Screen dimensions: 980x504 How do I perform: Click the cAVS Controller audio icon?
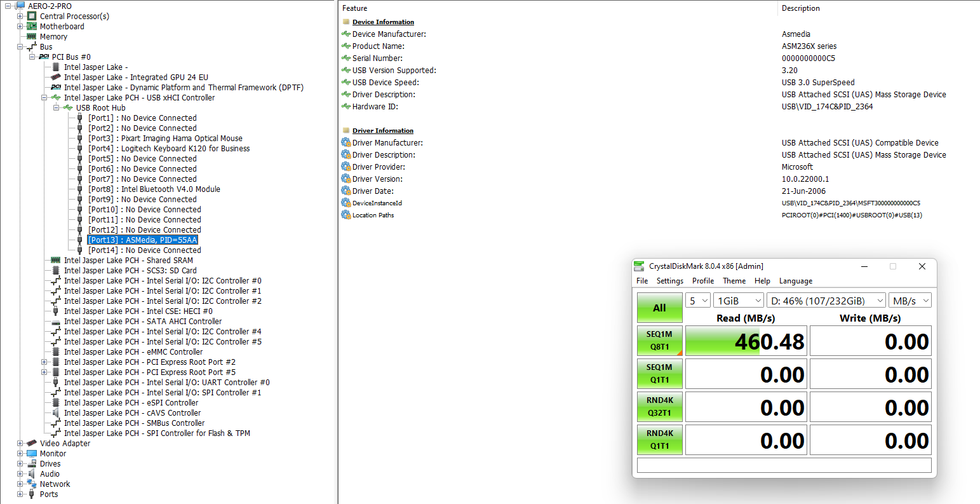click(56, 412)
